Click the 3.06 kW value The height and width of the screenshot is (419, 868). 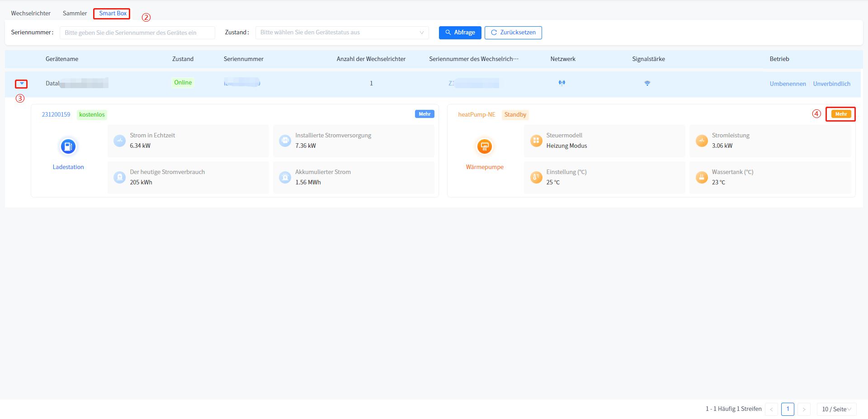722,146
